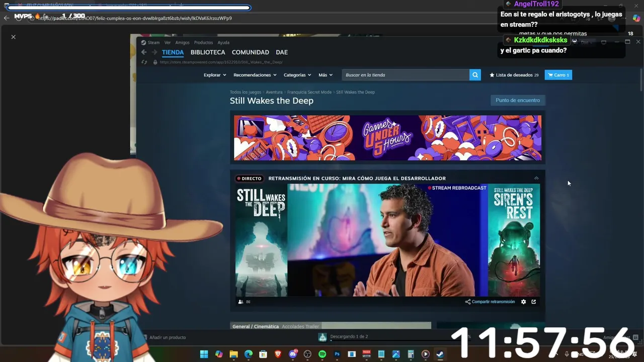Pop out the broadcast in a new window

coord(534,302)
